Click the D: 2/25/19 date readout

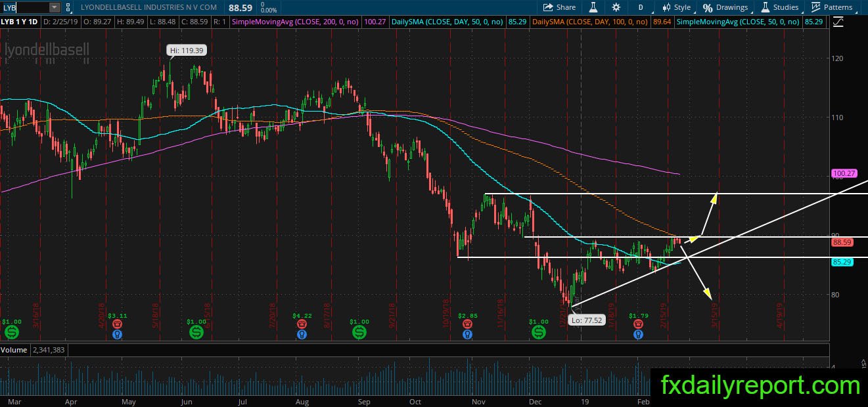click(x=62, y=22)
